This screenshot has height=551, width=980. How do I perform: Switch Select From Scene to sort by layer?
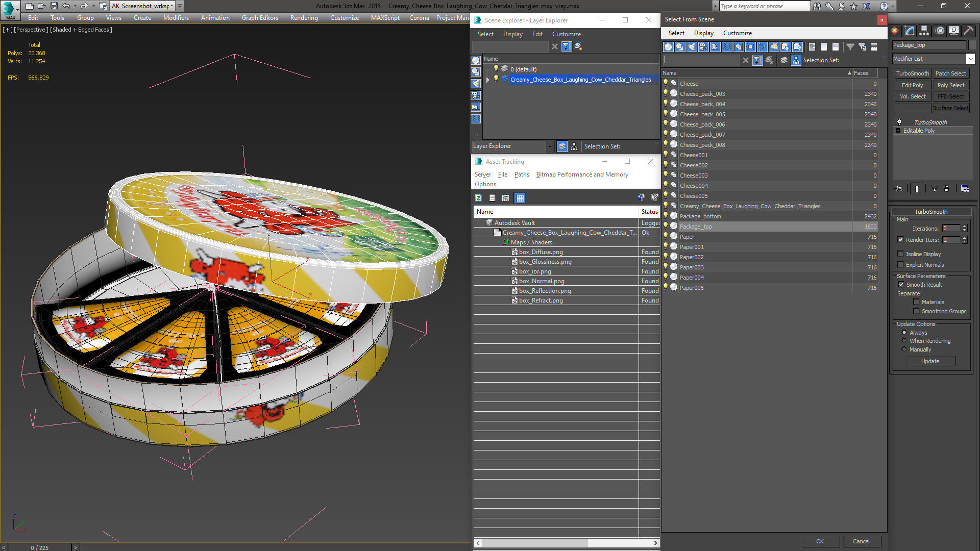click(784, 60)
